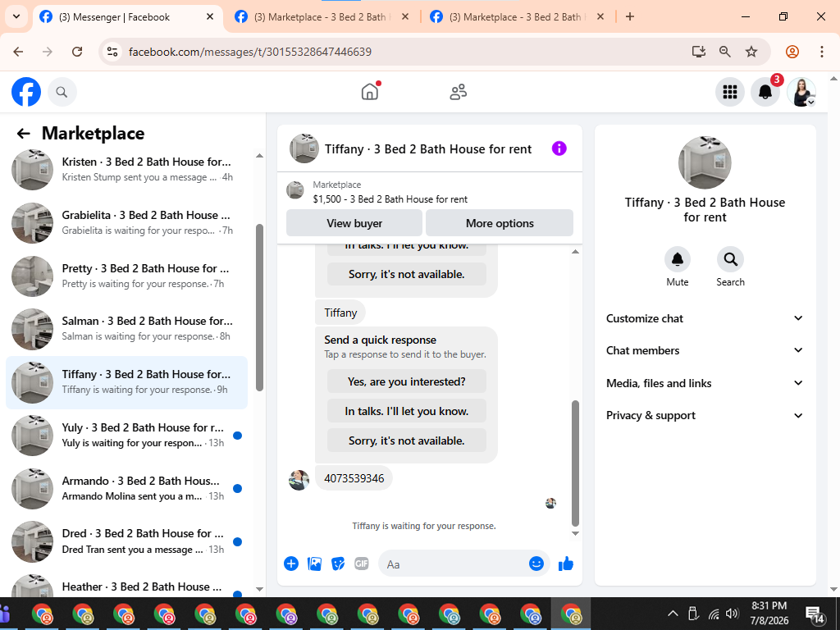This screenshot has height=630, width=840.
Task: Open conversation information purple icon
Action: pos(559,148)
